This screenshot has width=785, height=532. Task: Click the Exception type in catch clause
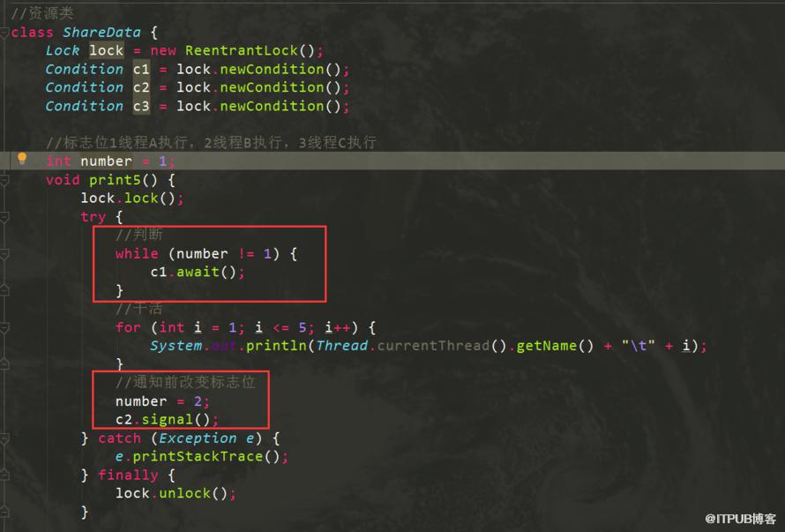pos(198,438)
